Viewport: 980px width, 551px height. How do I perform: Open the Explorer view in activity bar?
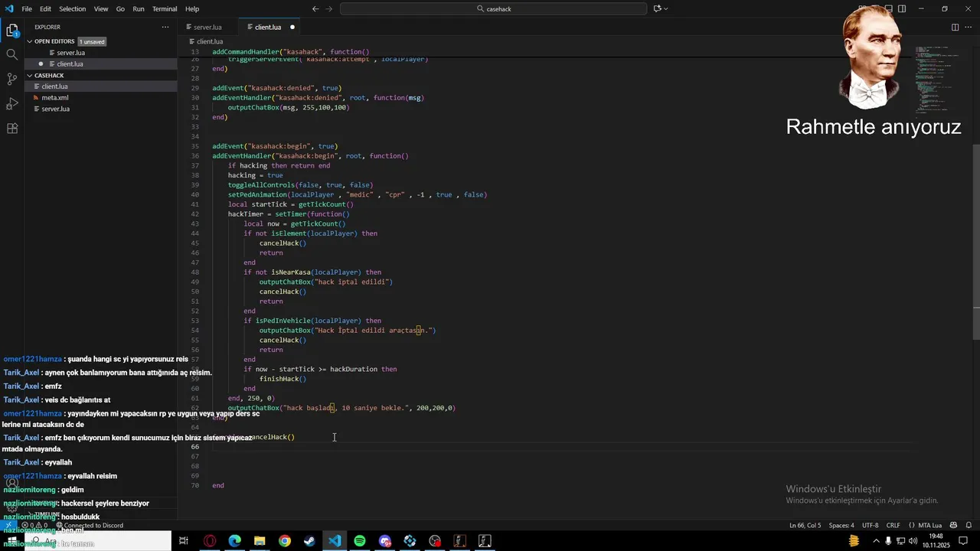tap(12, 31)
